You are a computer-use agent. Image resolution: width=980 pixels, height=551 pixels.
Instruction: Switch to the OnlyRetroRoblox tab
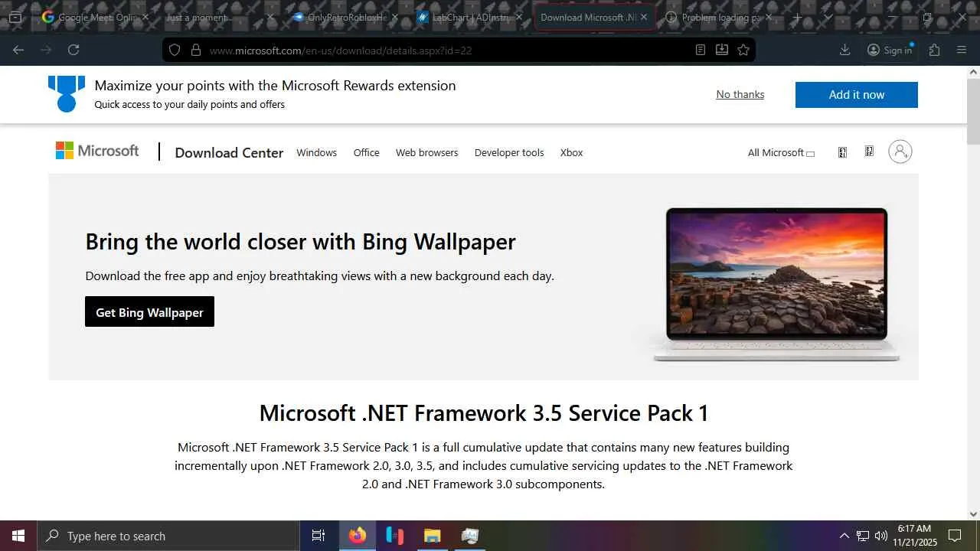345,17
